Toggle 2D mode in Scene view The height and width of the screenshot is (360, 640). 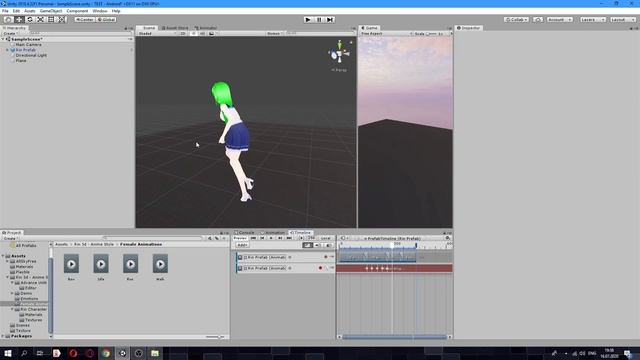pyautogui.click(x=183, y=33)
